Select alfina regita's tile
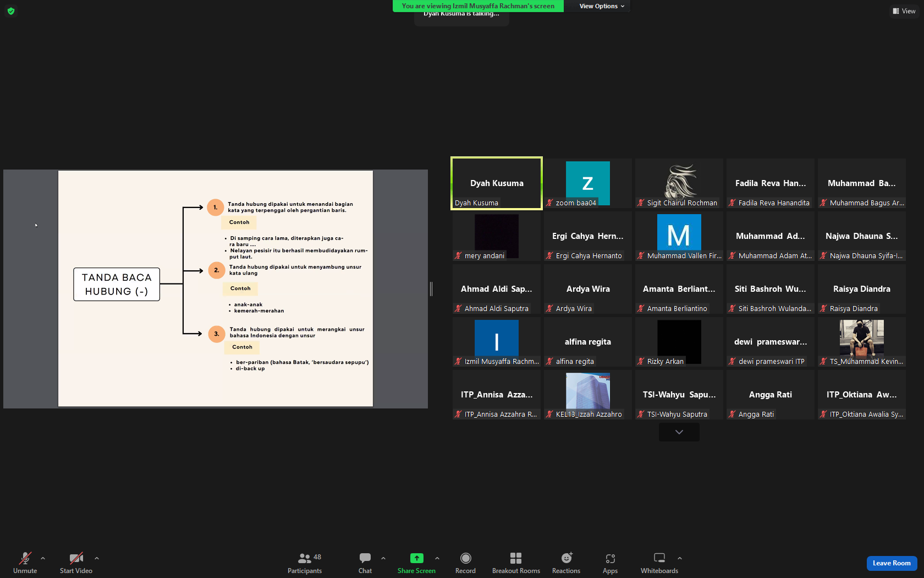 (588, 342)
